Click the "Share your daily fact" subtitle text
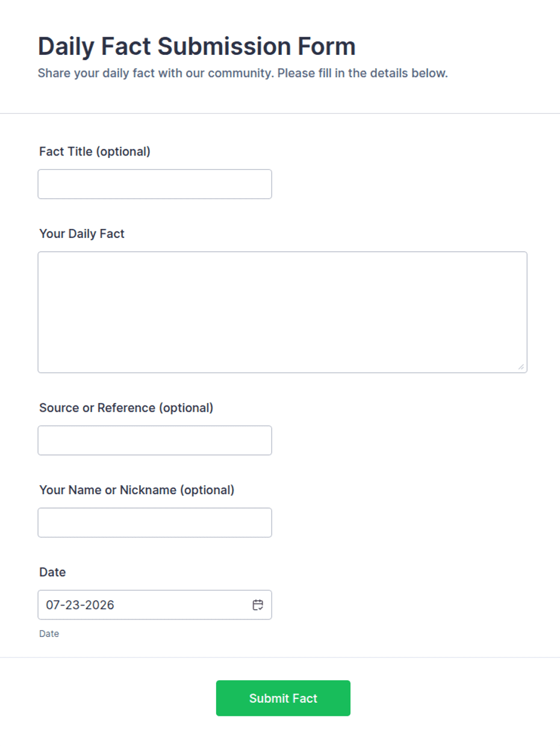Viewport: 560px width, 746px height. click(243, 74)
